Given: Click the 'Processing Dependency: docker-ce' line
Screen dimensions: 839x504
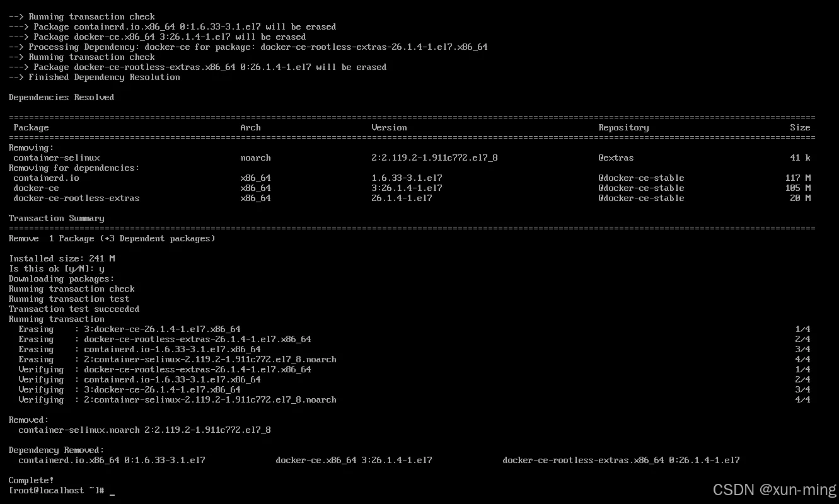Looking at the screenshot, I should 248,47.
